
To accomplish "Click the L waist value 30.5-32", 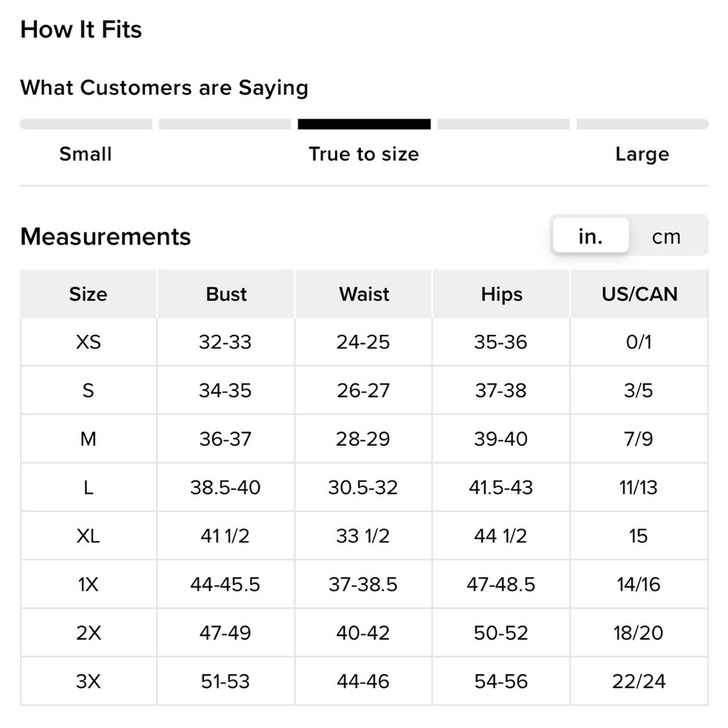I will (363, 487).
